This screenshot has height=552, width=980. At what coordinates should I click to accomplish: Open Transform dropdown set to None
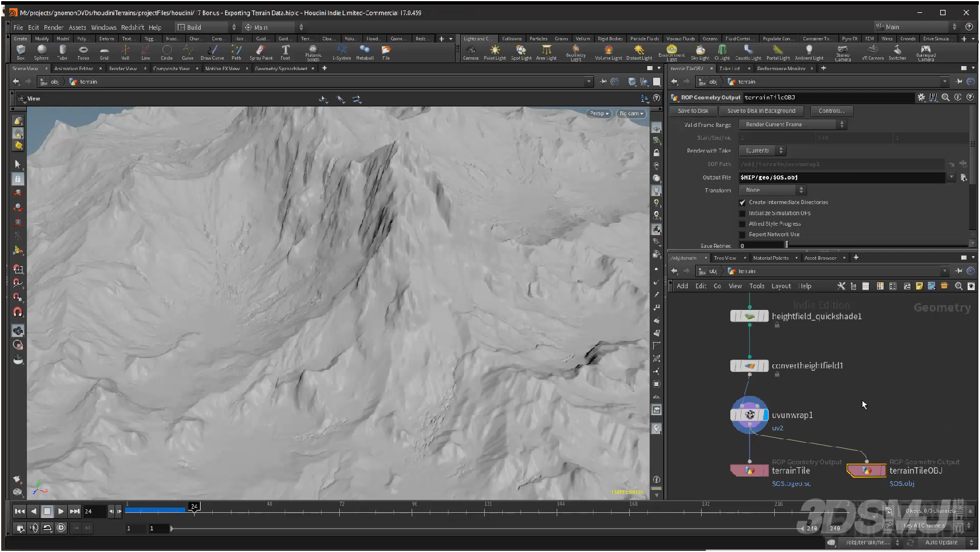click(x=772, y=190)
